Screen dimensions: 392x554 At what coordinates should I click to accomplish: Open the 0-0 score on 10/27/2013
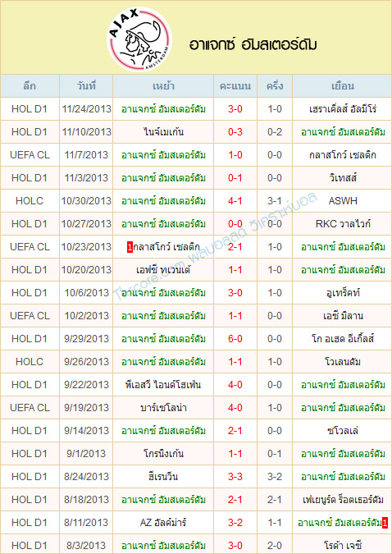(x=235, y=223)
